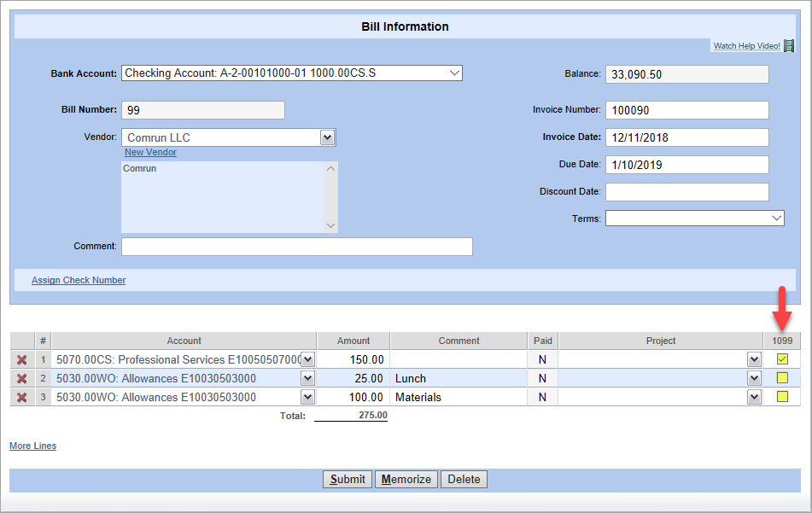Uncheck the 1099 box for Professional Services line
The width and height of the screenshot is (812, 513).
click(x=782, y=359)
